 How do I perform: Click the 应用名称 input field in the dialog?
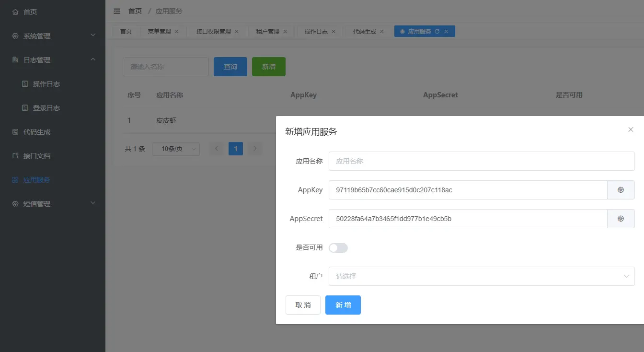coord(481,161)
